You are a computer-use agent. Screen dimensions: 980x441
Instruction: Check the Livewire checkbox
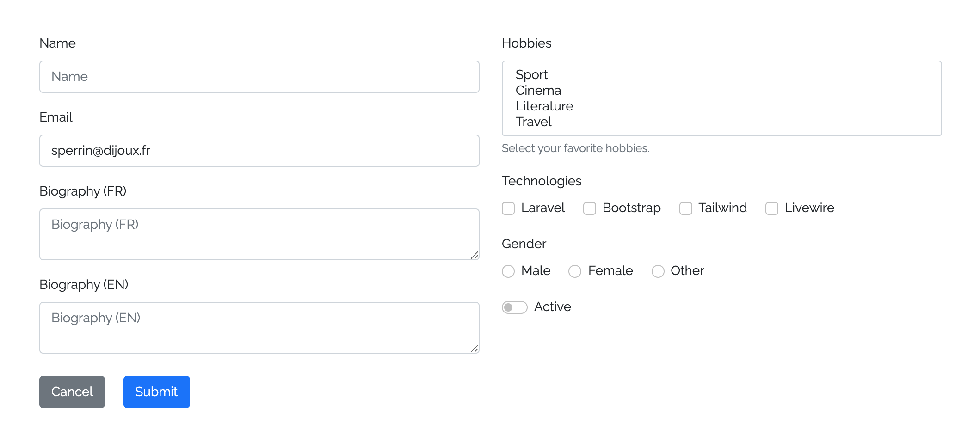pyautogui.click(x=771, y=208)
